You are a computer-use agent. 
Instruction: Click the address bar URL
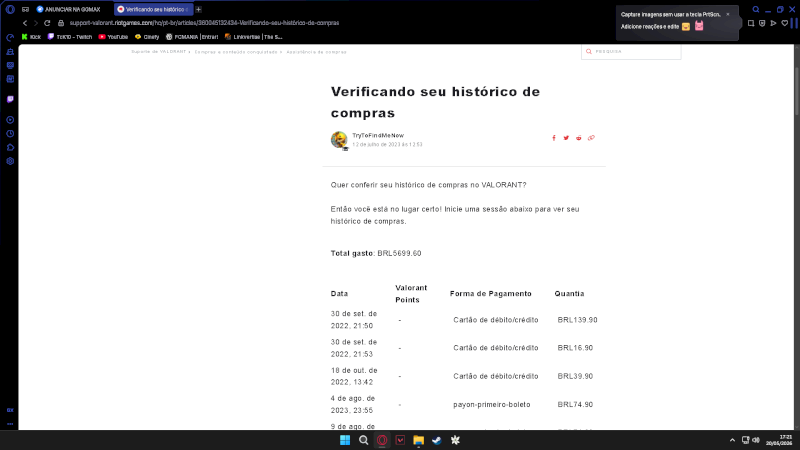[x=204, y=23]
